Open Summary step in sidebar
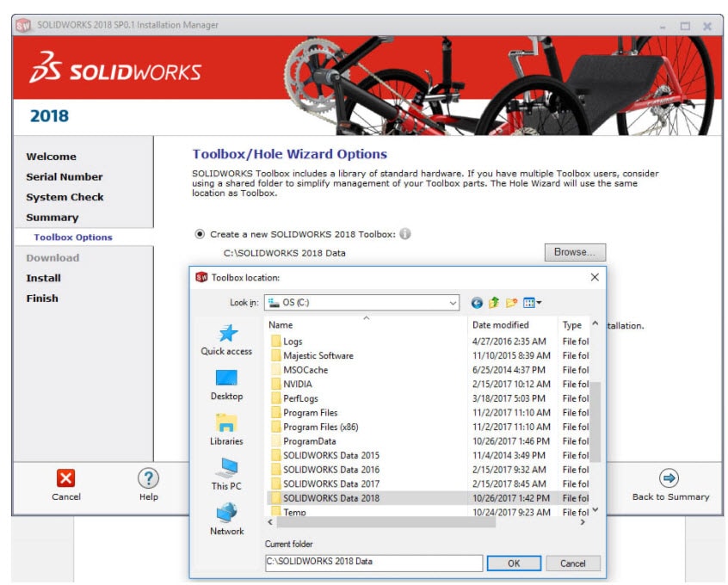 coord(52,218)
